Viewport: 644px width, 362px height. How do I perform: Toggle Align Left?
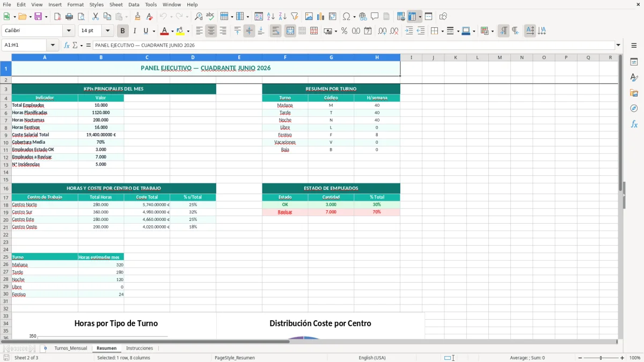(199, 31)
